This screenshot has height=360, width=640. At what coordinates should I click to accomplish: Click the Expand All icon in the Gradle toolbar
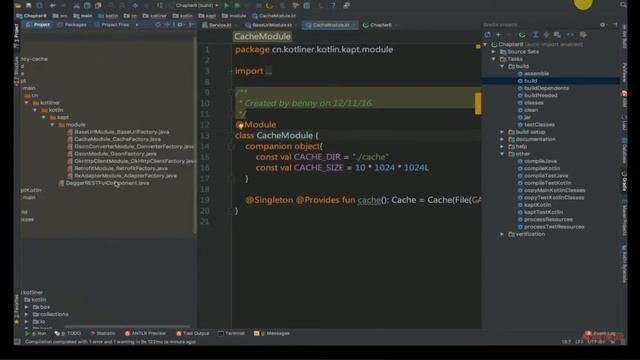click(x=536, y=35)
